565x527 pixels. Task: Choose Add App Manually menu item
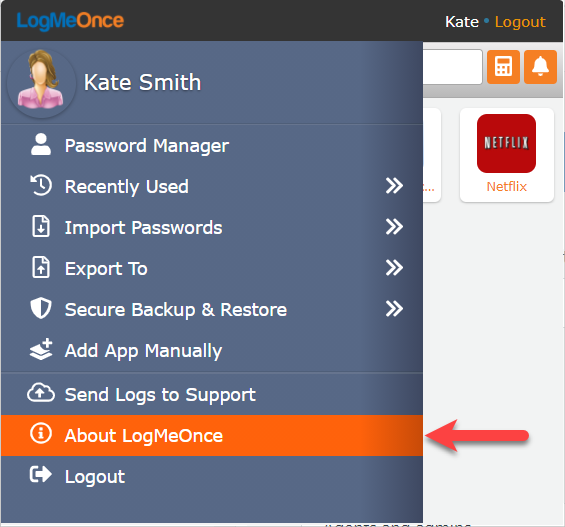click(212, 350)
